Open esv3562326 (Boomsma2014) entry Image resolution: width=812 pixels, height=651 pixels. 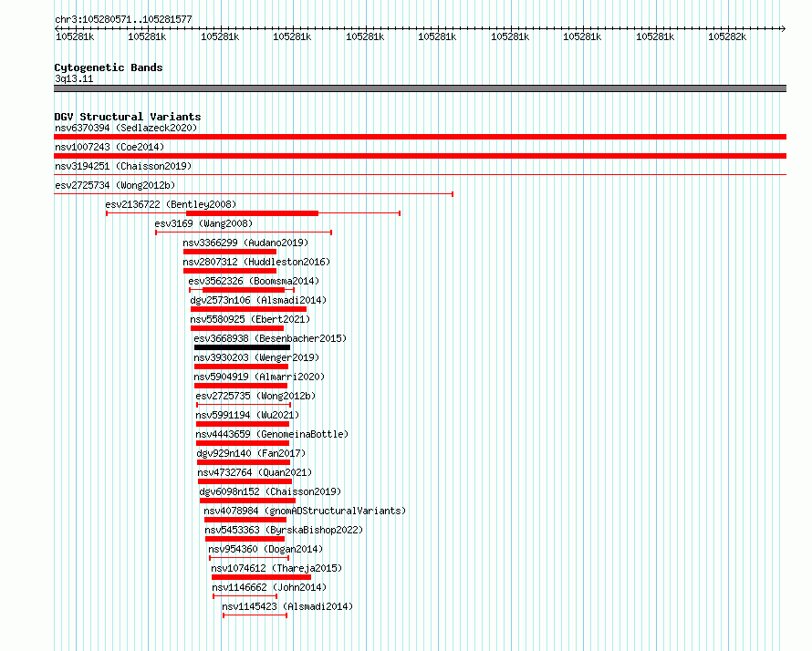point(254,281)
